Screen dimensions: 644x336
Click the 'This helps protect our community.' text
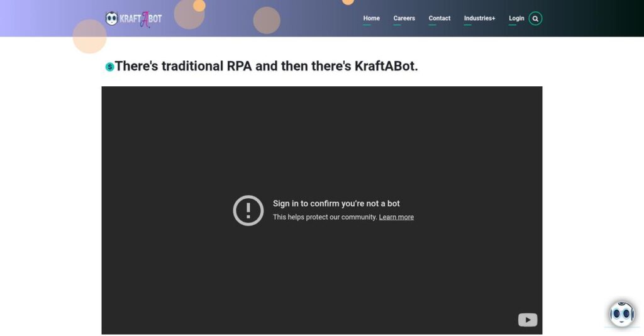(325, 217)
